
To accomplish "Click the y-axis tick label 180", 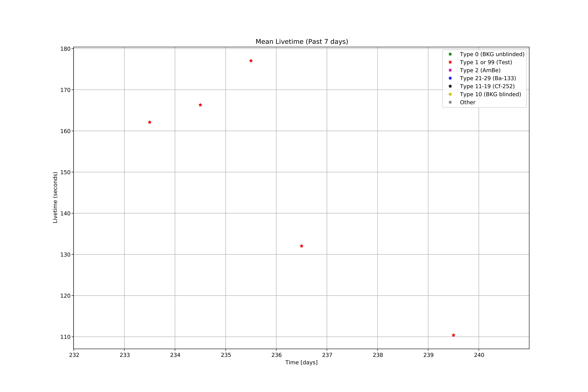I will [65, 49].
